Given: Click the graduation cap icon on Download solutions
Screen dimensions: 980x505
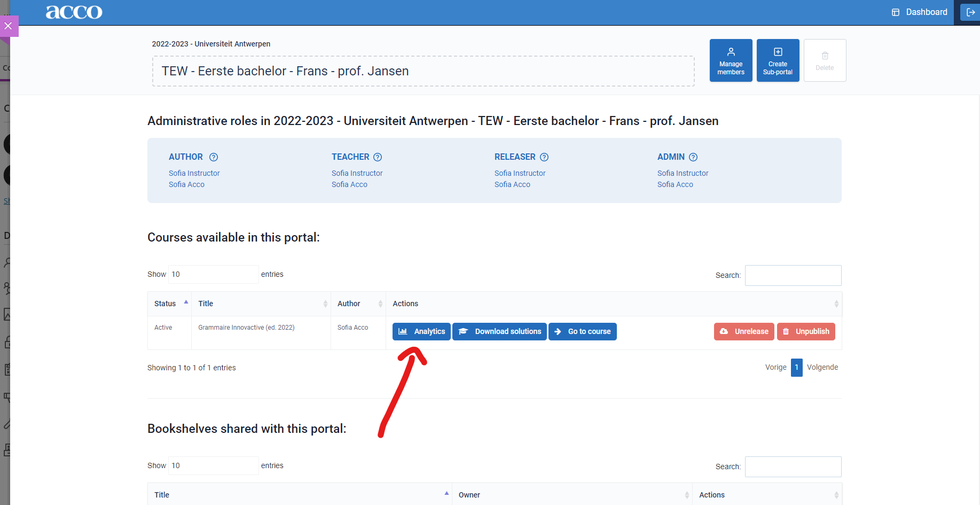Looking at the screenshot, I should 464,331.
